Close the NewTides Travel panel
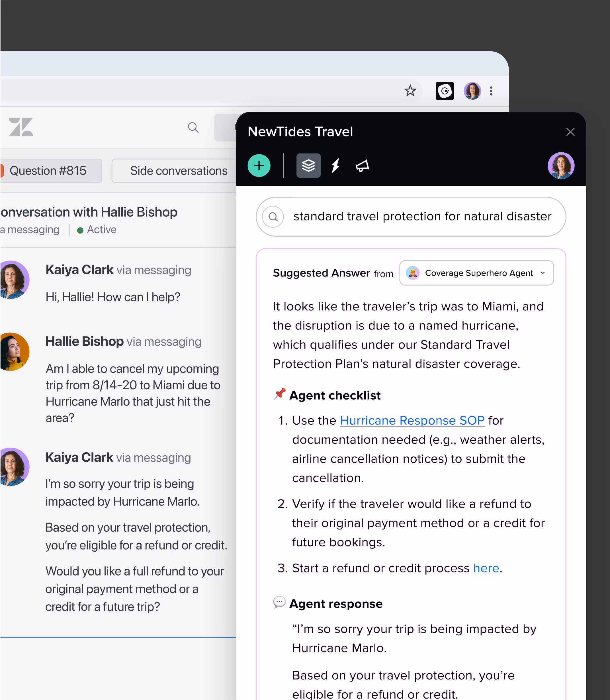Image resolution: width=610 pixels, height=700 pixels. click(x=570, y=132)
